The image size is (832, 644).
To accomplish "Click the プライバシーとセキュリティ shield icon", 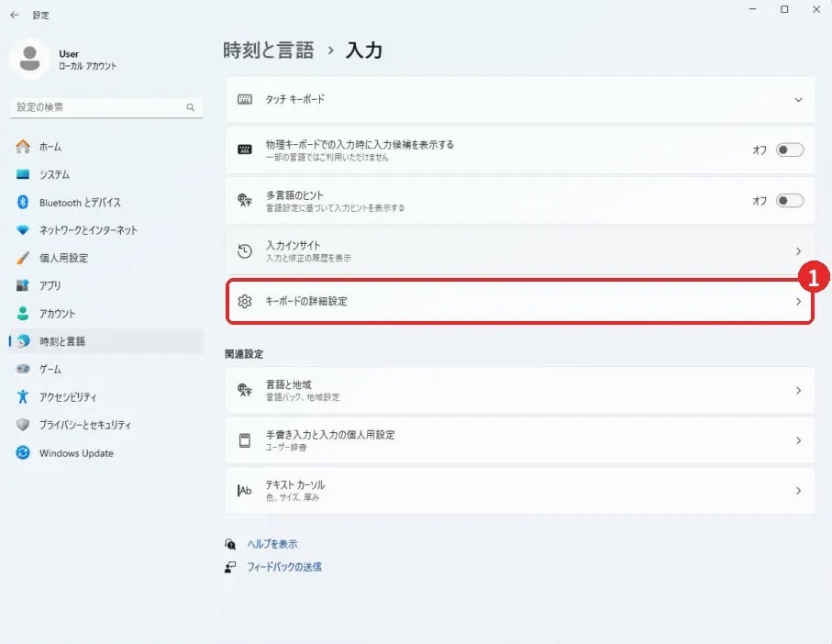I will (x=23, y=425).
